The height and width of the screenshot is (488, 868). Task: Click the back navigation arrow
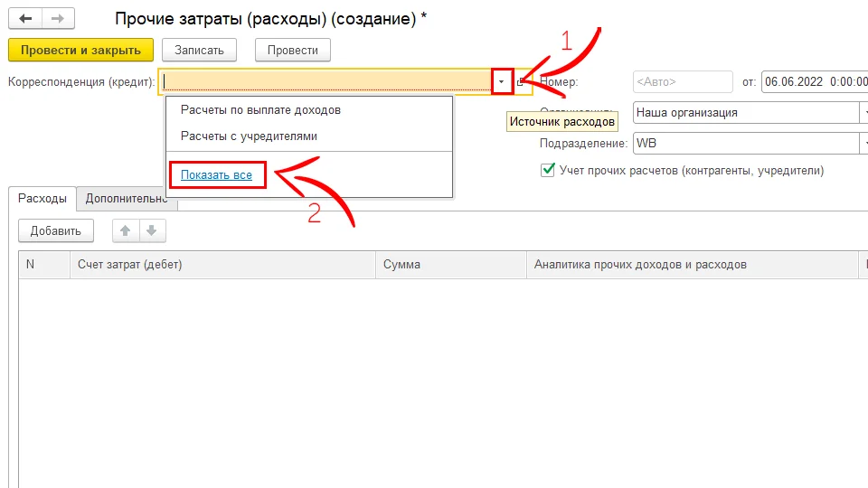pos(25,18)
